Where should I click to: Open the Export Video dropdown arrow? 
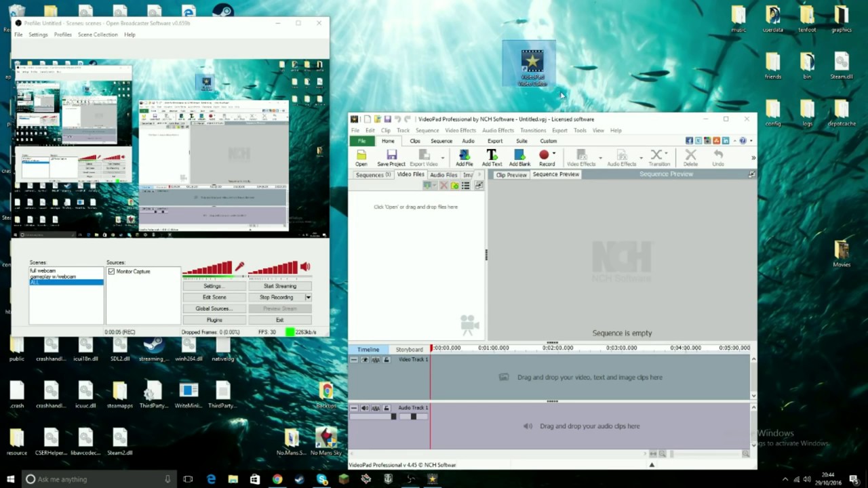click(x=443, y=157)
